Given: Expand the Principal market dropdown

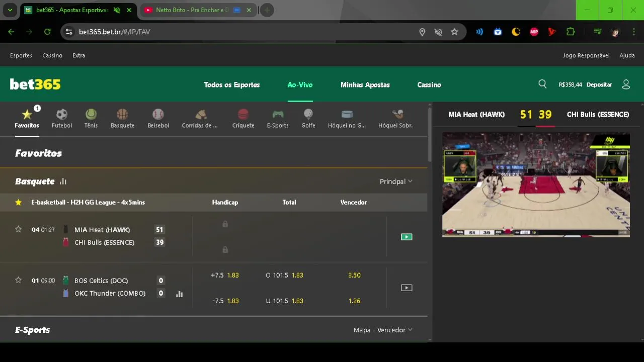Looking at the screenshot, I should pyautogui.click(x=396, y=182).
